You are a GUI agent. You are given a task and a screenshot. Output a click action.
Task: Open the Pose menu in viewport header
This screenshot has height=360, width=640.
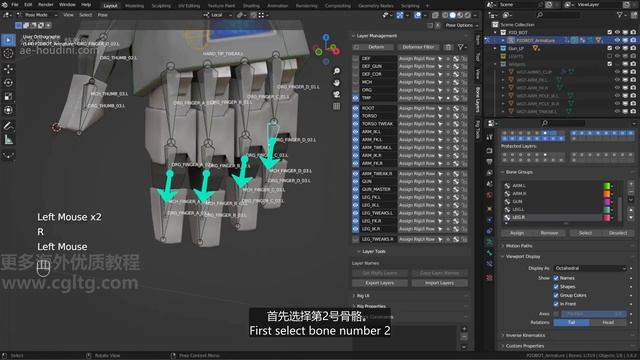click(x=102, y=15)
